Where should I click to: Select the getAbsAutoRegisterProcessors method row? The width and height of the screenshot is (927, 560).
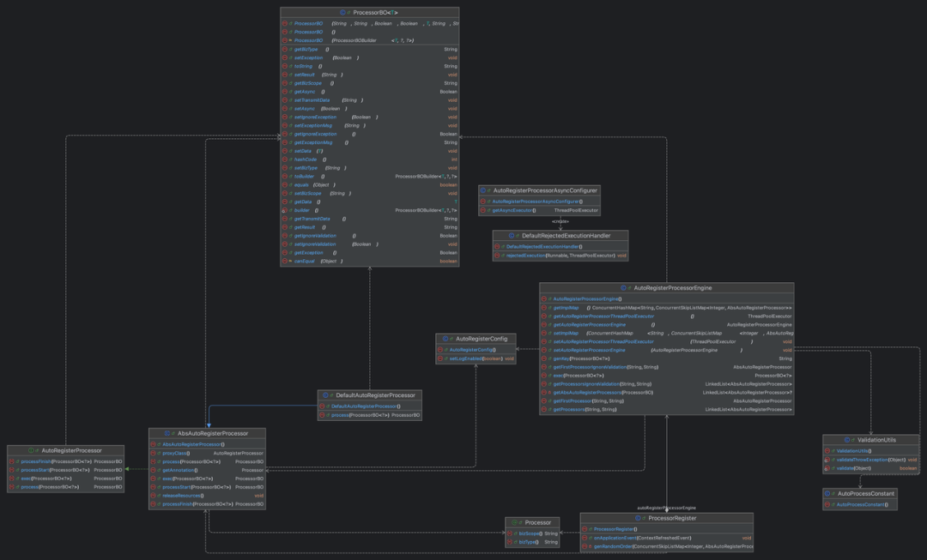point(666,393)
